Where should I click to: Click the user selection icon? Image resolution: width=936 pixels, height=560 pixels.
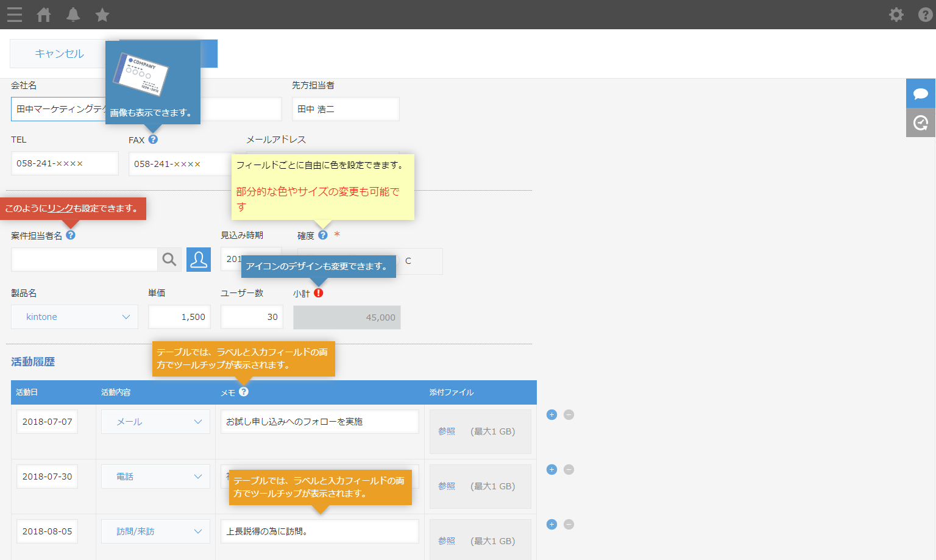point(198,260)
